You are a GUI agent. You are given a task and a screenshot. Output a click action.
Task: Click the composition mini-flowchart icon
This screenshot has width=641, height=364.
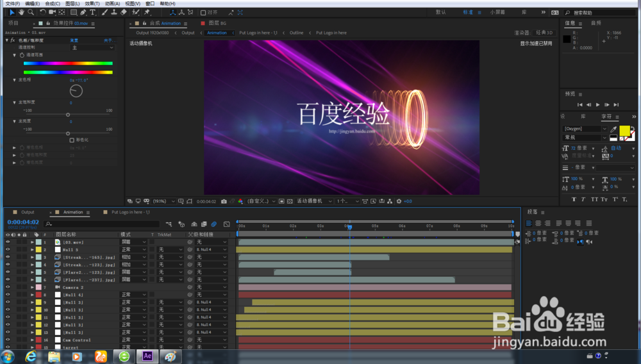click(169, 224)
